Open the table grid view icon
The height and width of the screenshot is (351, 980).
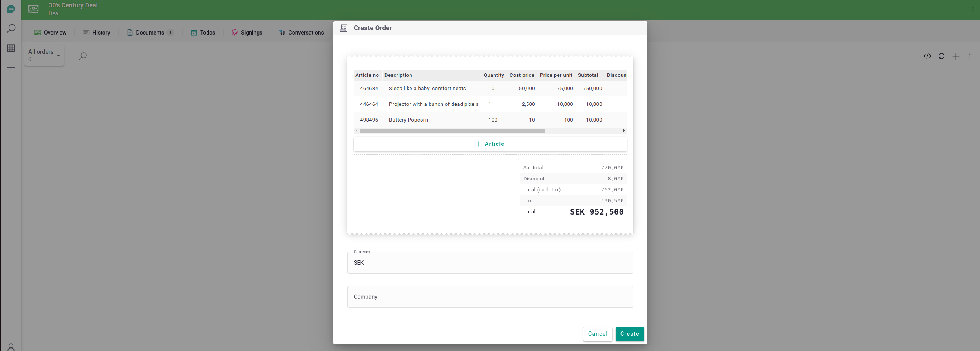pyautogui.click(x=11, y=48)
